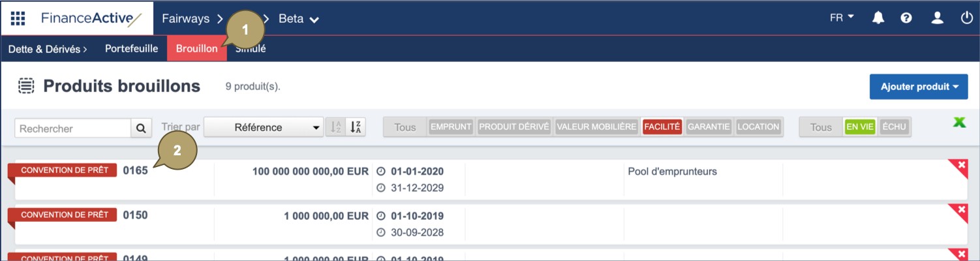Open the Ajouter produit dropdown button
This screenshot has width=980, height=261.
click(x=918, y=87)
